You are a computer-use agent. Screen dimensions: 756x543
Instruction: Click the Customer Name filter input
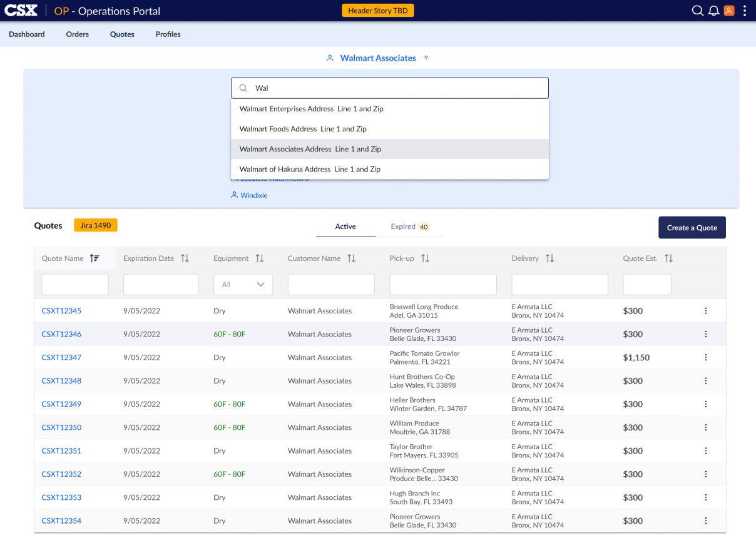tap(331, 285)
